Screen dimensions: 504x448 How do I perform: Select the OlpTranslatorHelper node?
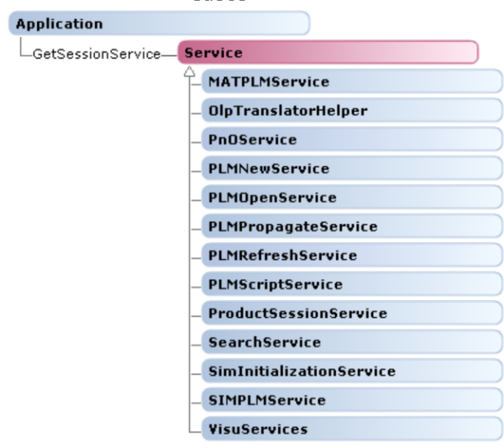tap(346, 110)
